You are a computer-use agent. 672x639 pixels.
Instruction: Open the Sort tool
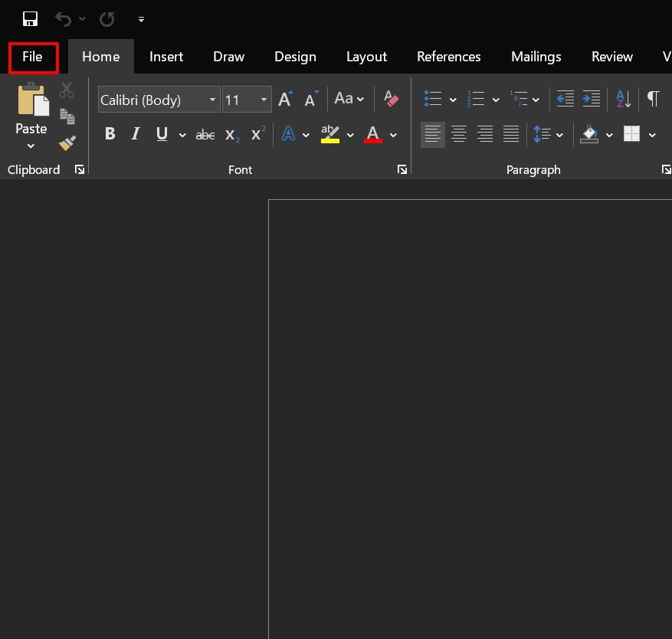pos(621,98)
